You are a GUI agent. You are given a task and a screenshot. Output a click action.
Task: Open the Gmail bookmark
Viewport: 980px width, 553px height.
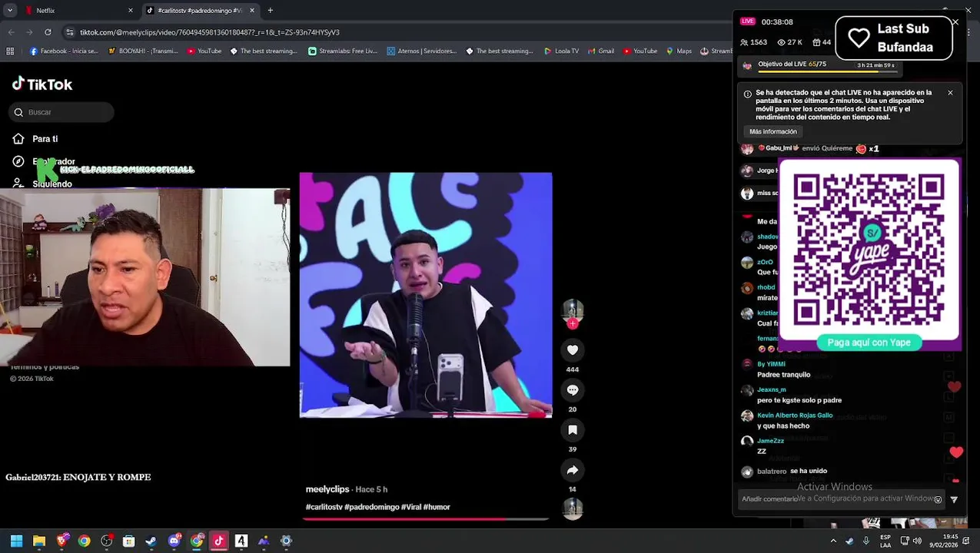pyautogui.click(x=601, y=51)
